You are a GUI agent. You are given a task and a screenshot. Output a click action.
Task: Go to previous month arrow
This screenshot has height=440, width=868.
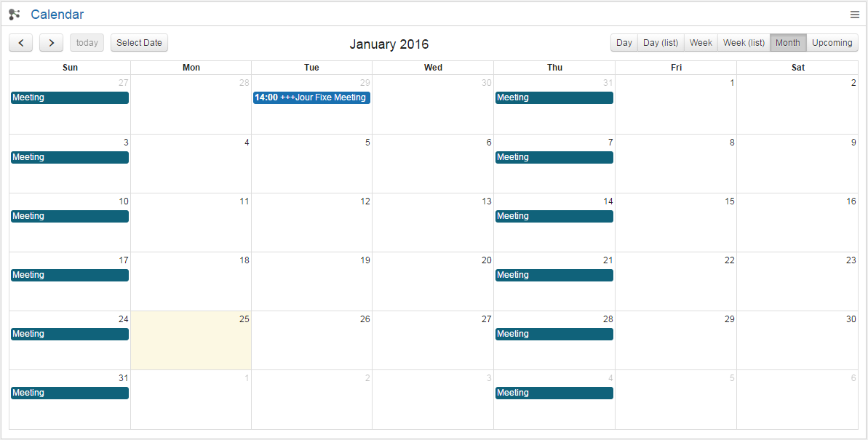[x=20, y=43]
